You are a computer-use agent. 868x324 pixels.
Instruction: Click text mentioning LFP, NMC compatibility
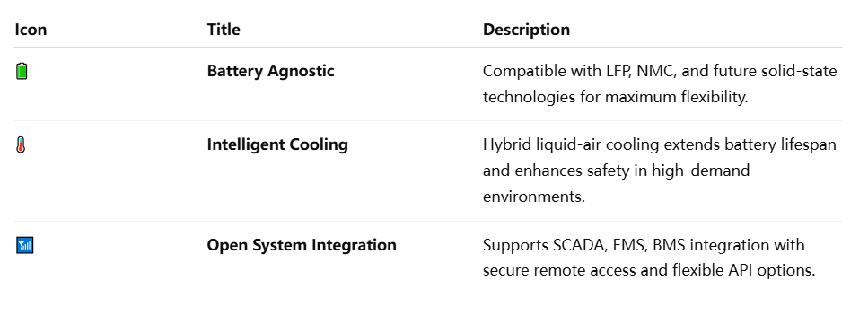pos(660,71)
